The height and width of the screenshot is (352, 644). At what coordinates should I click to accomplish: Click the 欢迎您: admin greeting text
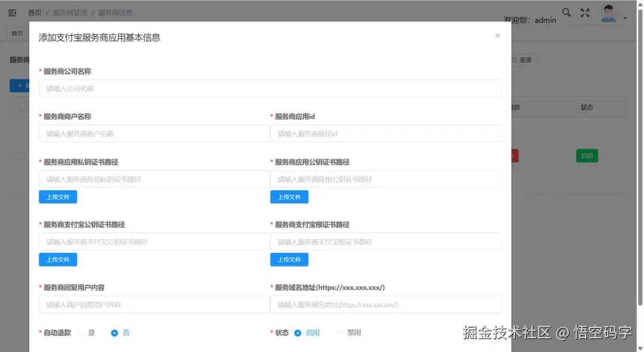(530, 20)
